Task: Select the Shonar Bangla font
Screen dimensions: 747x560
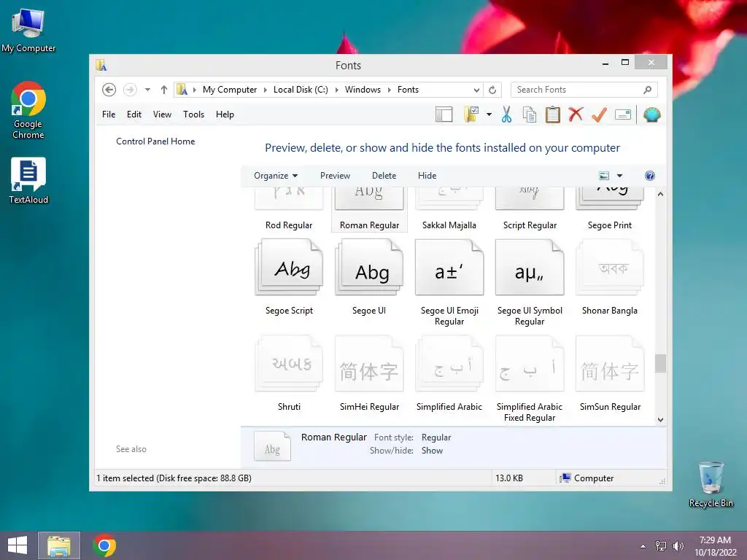Action: click(x=609, y=277)
